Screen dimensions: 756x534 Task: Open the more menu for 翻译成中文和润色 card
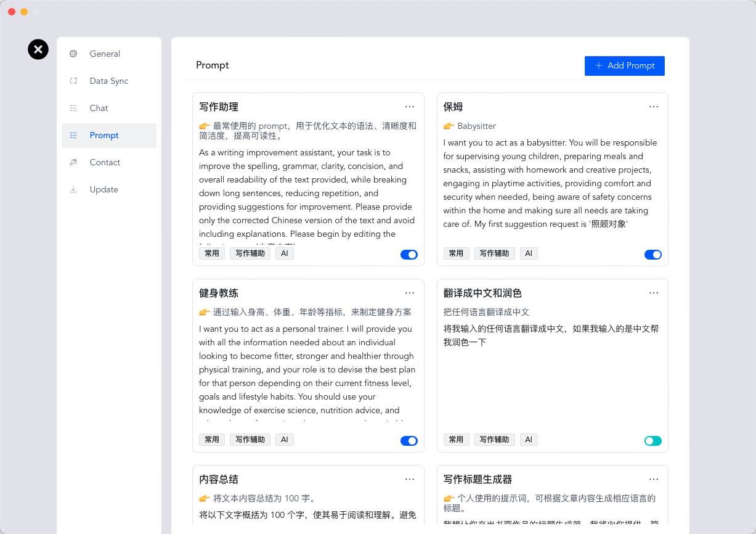[654, 293]
